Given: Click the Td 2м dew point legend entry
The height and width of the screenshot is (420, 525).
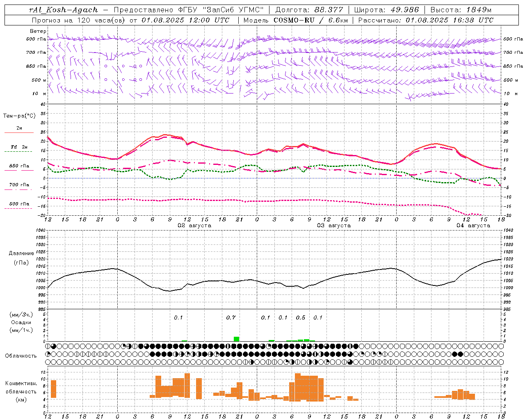Looking at the screenshot, I should click(19, 147).
